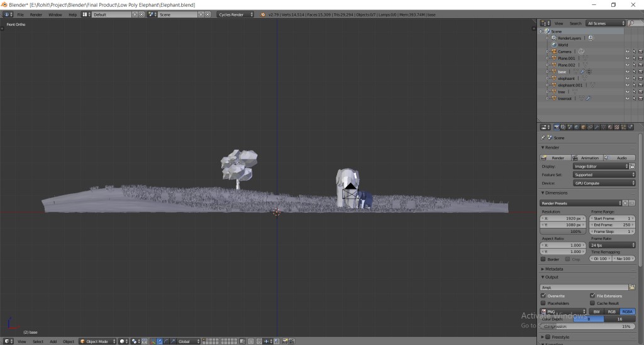644x345 pixels.
Task: Open the World properties tab
Action: click(x=576, y=127)
